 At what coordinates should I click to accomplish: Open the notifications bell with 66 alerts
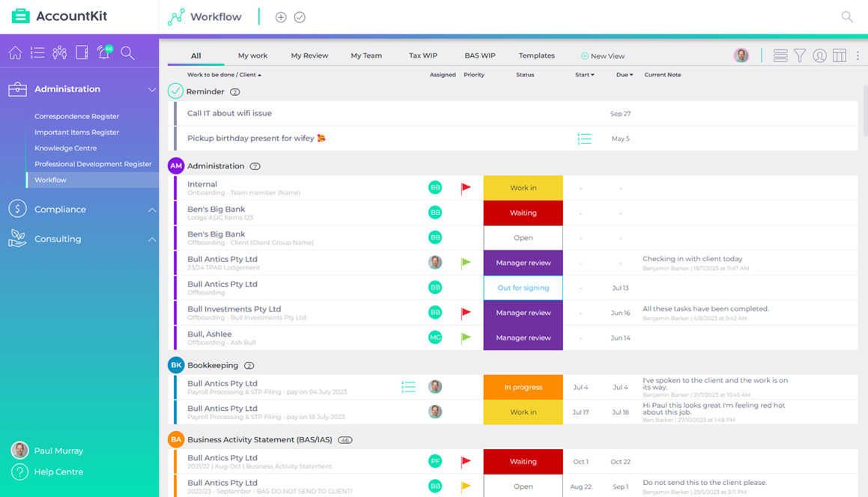click(104, 53)
